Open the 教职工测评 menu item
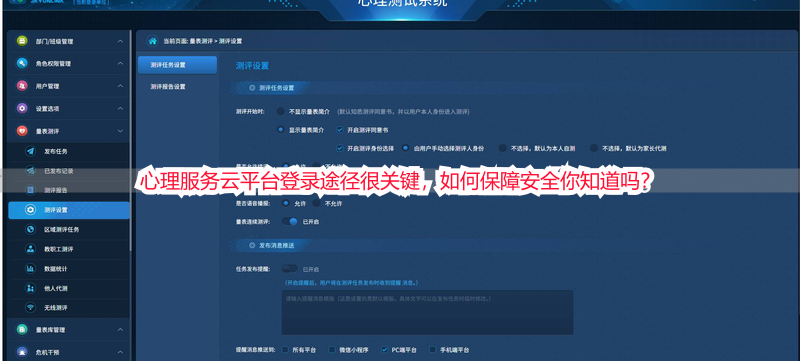Viewport: 800px width, 361px height. 69,249
